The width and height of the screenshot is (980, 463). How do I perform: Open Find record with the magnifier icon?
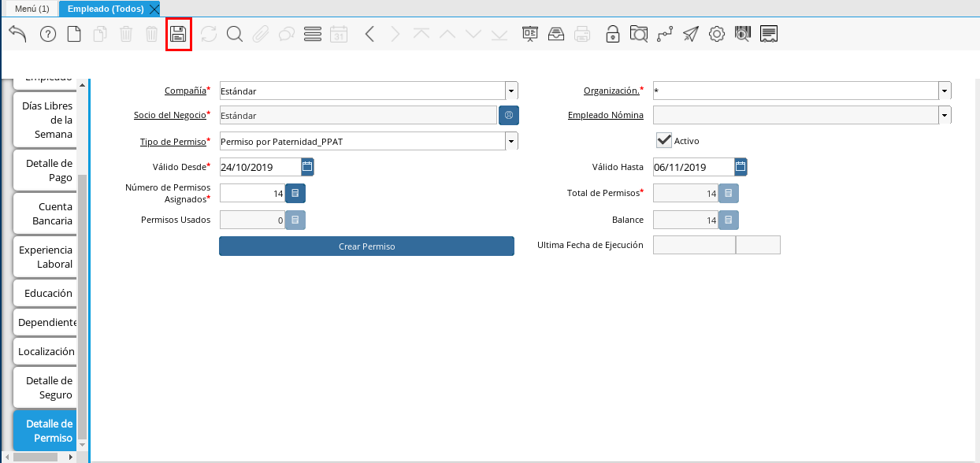tap(235, 34)
